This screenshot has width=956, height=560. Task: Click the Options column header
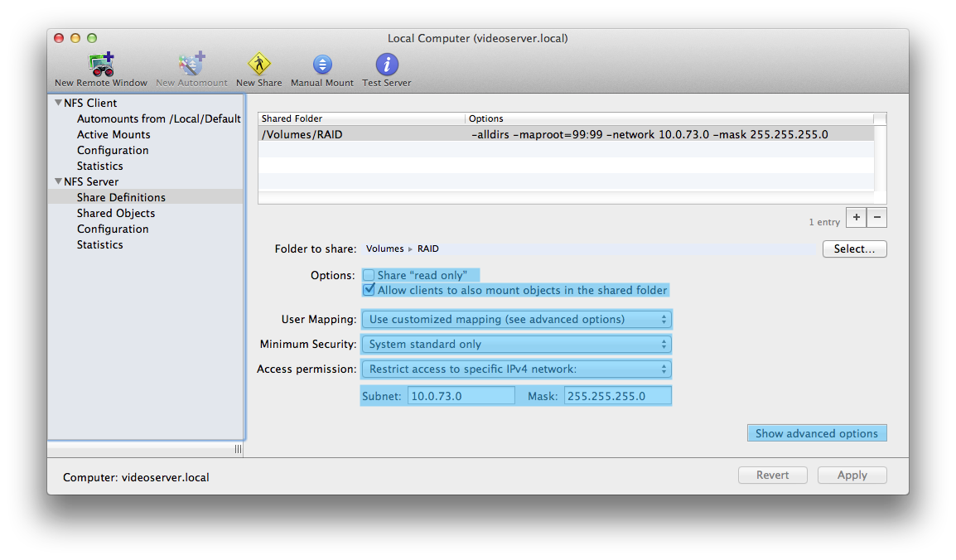tap(669, 118)
